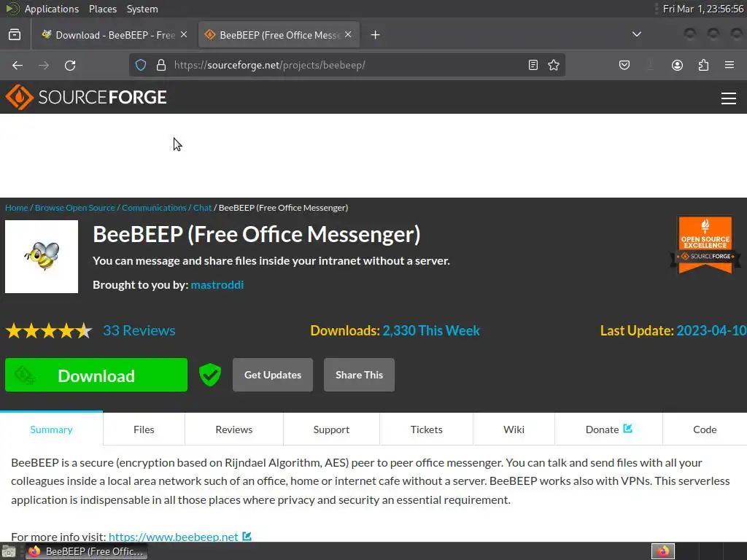Open the 33 Reviews link
The height and width of the screenshot is (560, 747).
pyautogui.click(x=139, y=330)
